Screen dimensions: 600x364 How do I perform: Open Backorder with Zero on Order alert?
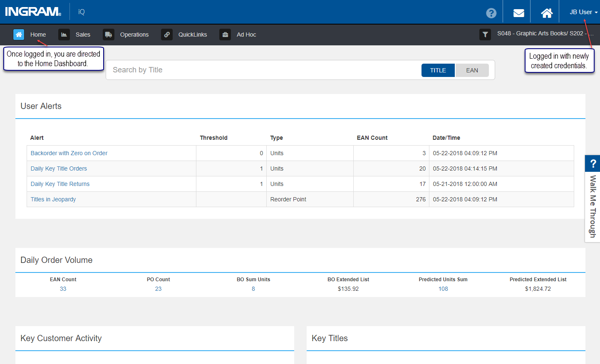coord(69,153)
